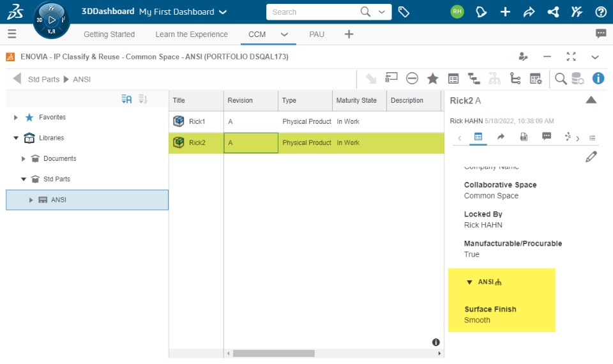Click Std Parts in the breadcrumb
613x364 pixels.
pos(43,79)
